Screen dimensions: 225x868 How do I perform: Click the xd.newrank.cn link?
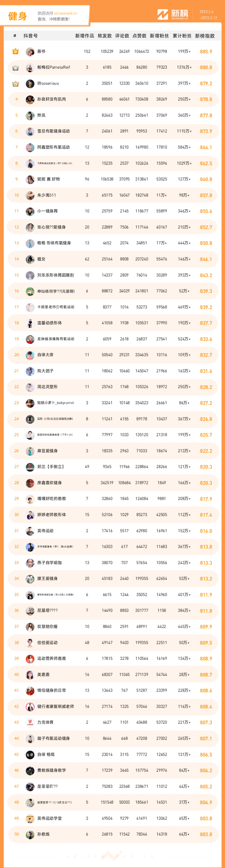[65, 14]
